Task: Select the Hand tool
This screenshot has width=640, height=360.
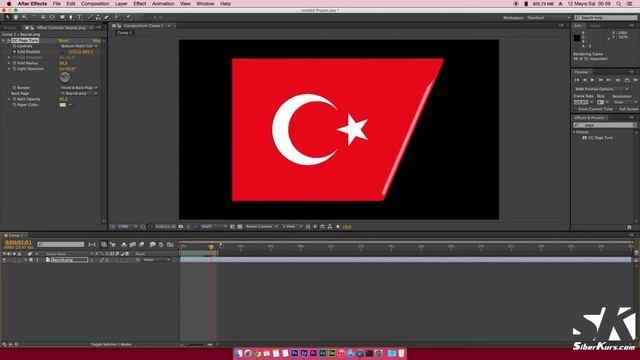Action: tap(16, 18)
